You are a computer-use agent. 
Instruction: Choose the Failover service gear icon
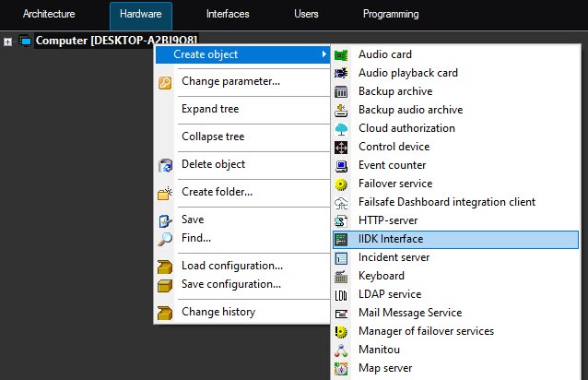click(x=341, y=184)
